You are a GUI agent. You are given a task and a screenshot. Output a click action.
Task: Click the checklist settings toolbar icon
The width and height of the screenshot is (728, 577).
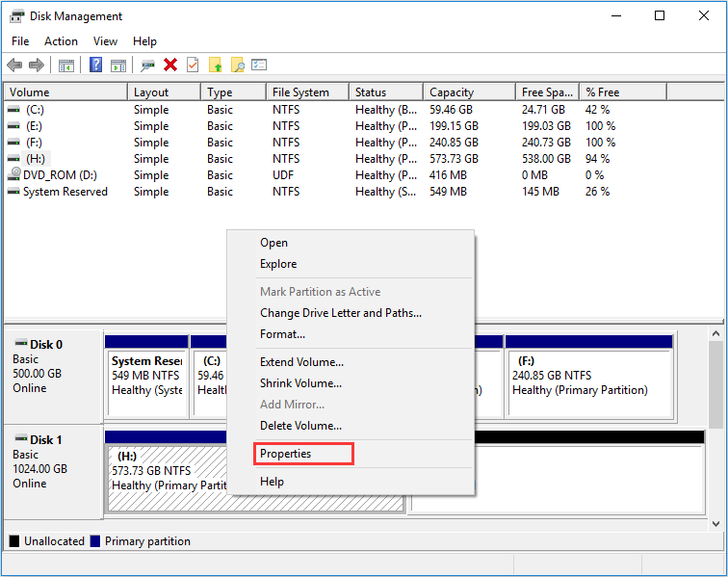pyautogui.click(x=259, y=65)
